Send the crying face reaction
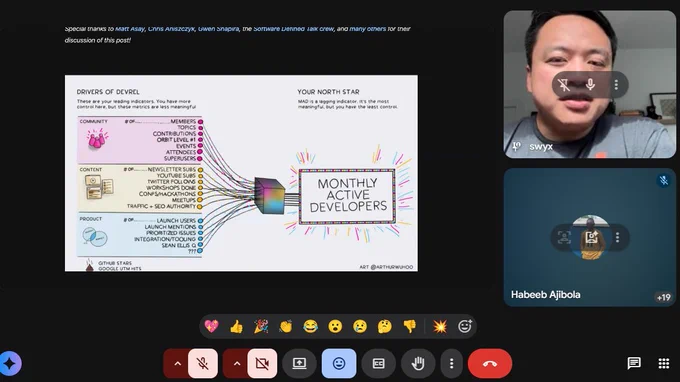 360,326
